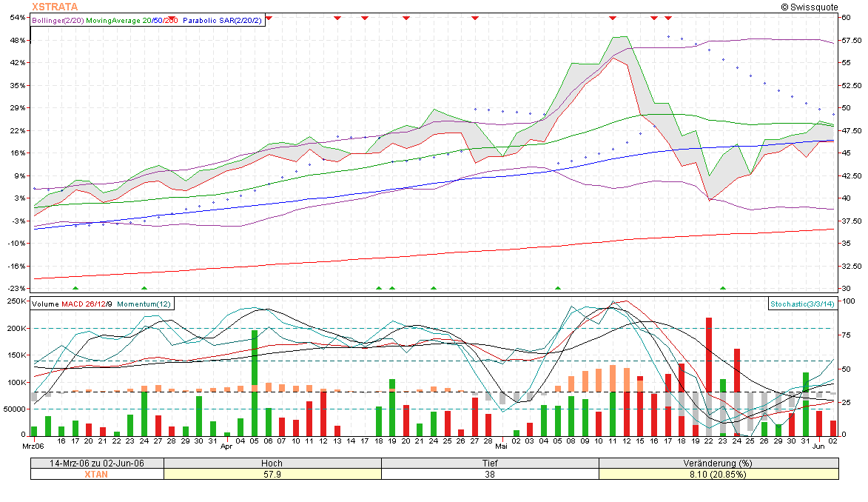Click the Stochastic(3/3/14) legend label
The width and height of the screenshot is (868, 502).
[802, 304]
